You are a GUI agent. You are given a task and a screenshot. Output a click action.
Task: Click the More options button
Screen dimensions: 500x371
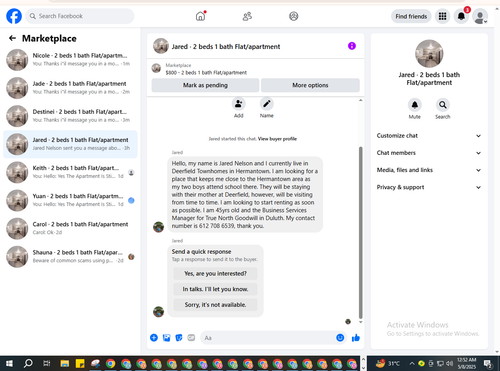310,85
